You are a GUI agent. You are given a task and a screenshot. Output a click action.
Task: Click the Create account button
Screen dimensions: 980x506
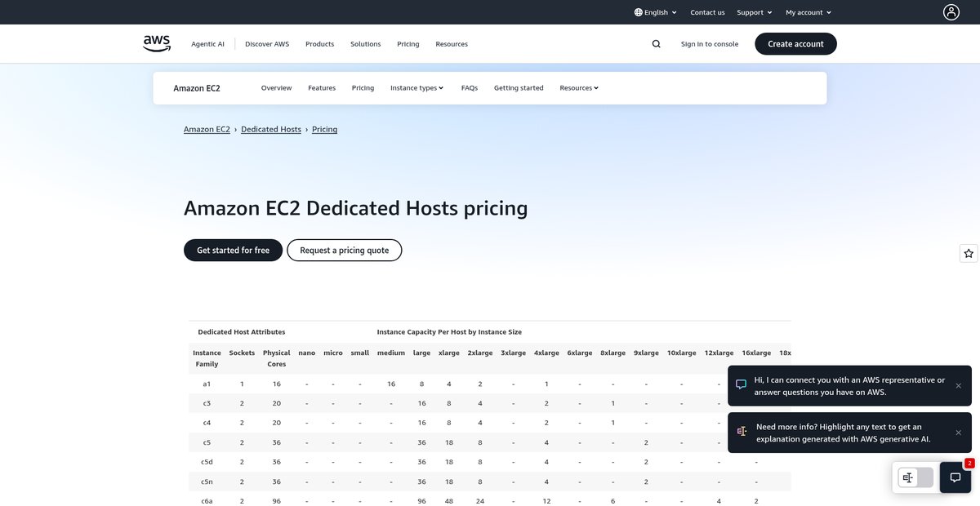[x=795, y=44]
